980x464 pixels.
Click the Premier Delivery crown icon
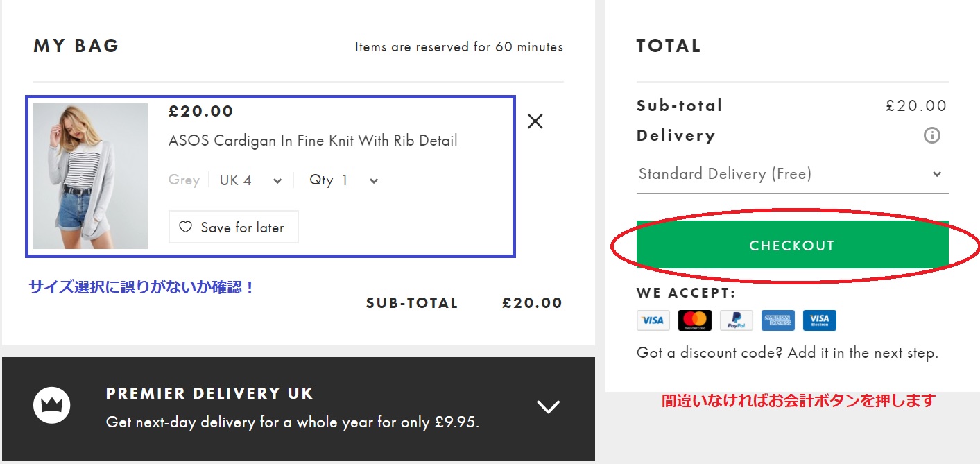click(x=52, y=406)
